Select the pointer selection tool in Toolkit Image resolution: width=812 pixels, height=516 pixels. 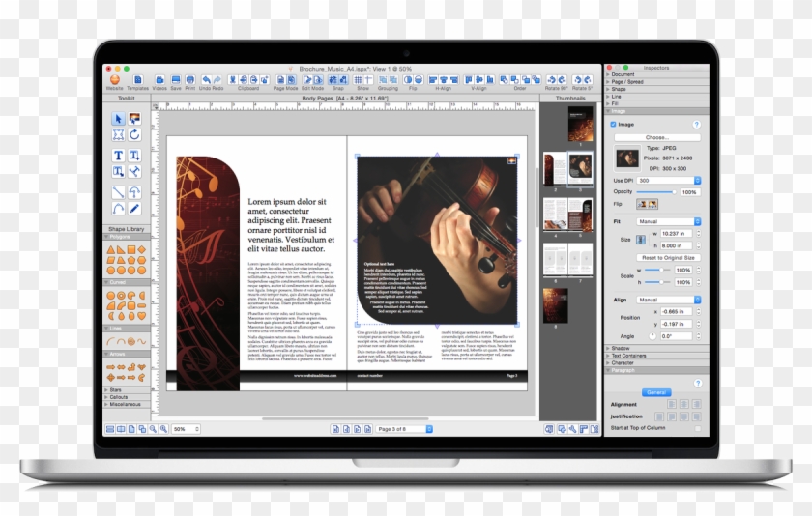tap(118, 119)
